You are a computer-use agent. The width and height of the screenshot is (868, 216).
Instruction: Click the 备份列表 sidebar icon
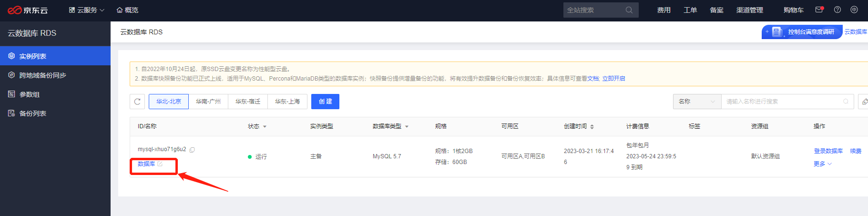click(11, 113)
